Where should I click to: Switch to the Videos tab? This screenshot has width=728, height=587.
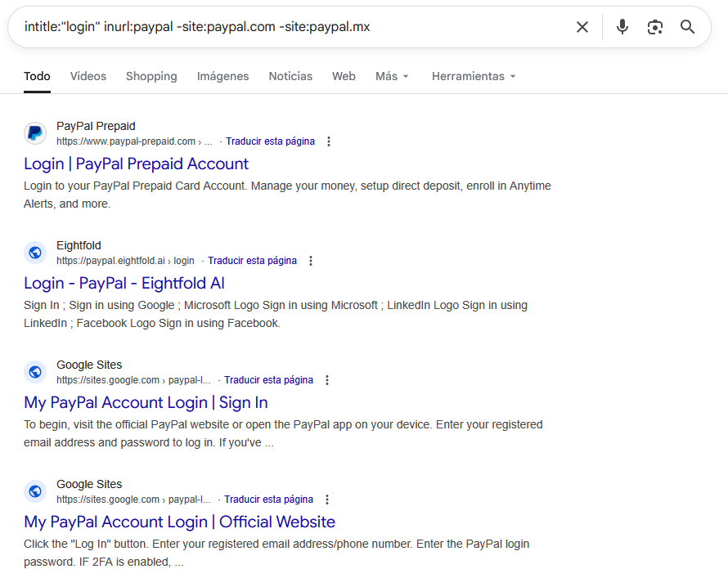[x=88, y=76]
